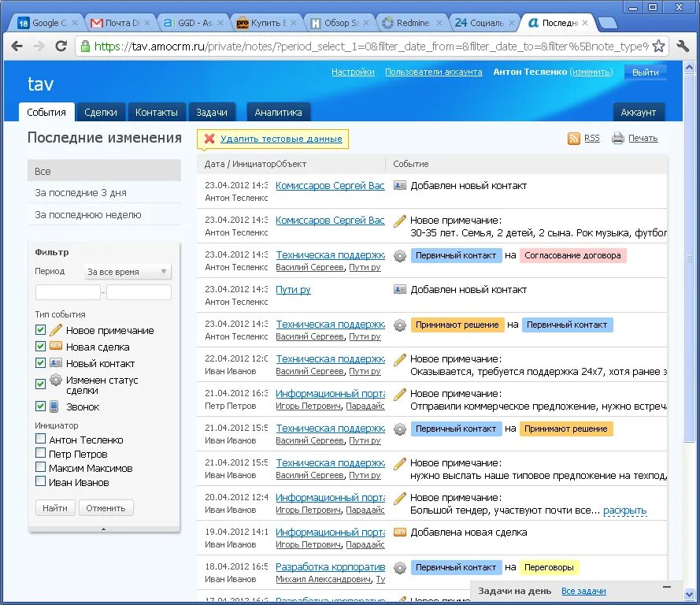The image size is (700, 605).
Task: Open the Аналитика tab
Action: pos(278,112)
